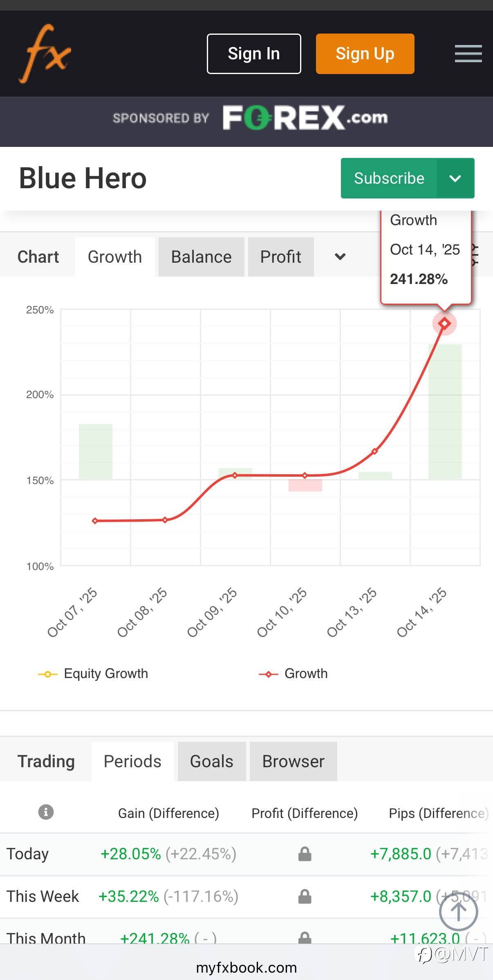
Task: Expand more chart tabs chevron
Action: [340, 257]
